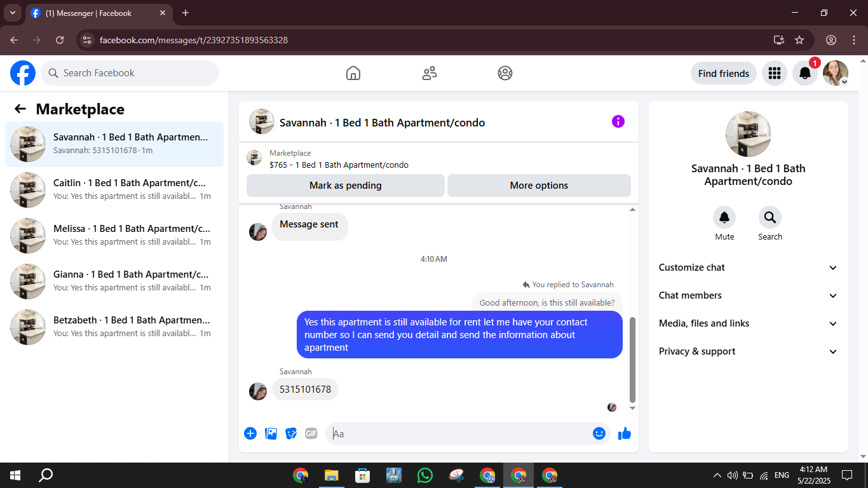Expand Media, files and links section

[x=749, y=323]
